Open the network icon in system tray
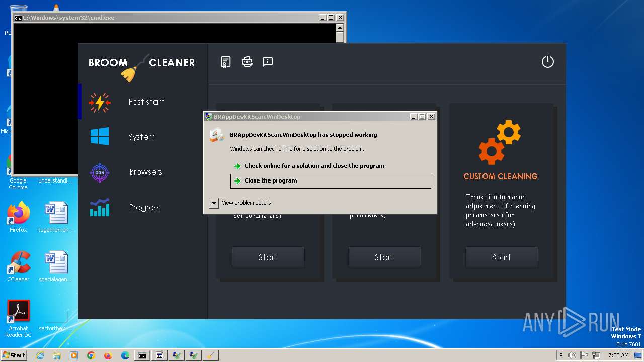Viewport: 644px width, 362px height. 597,355
